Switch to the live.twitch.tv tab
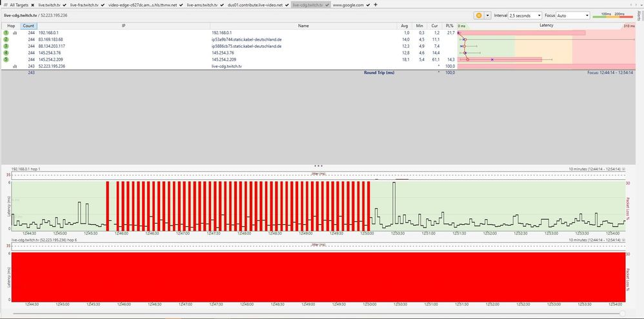Screen dimensions: 644x319 point(49,5)
